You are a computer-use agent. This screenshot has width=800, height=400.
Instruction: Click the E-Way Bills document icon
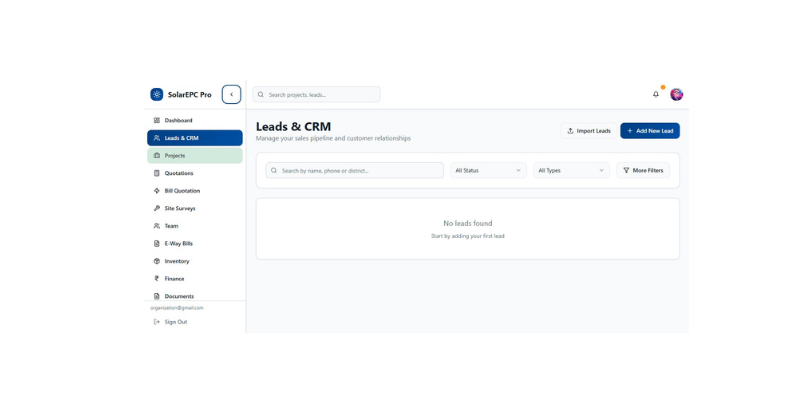point(157,243)
